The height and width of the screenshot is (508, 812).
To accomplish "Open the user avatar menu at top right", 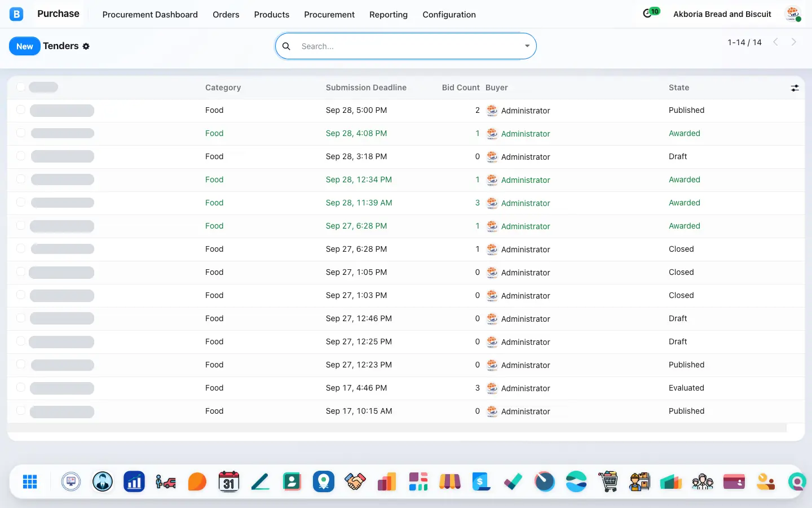I will click(x=793, y=14).
